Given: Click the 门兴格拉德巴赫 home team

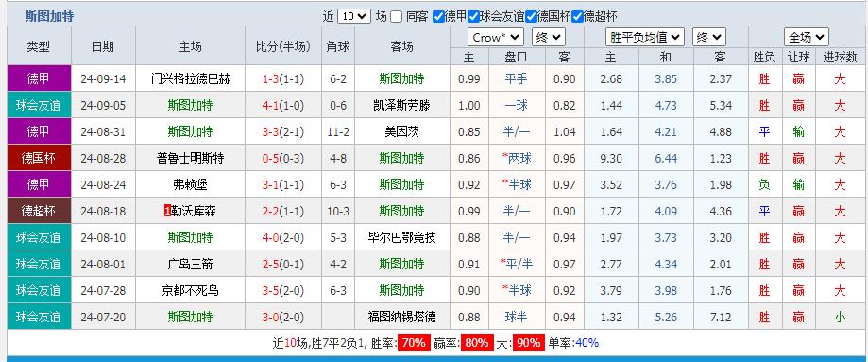Looking at the screenshot, I should 190,78.
